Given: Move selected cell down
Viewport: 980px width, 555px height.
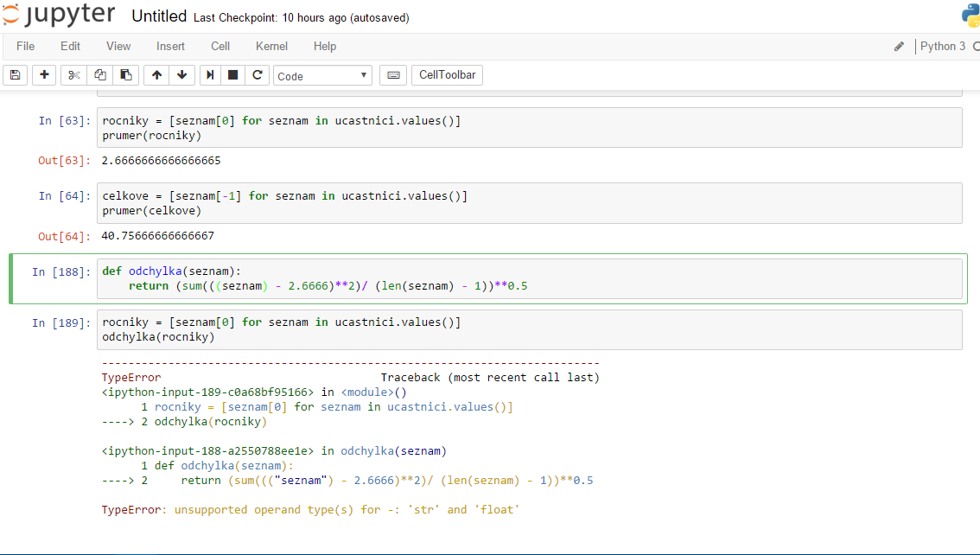Looking at the screenshot, I should (x=181, y=75).
